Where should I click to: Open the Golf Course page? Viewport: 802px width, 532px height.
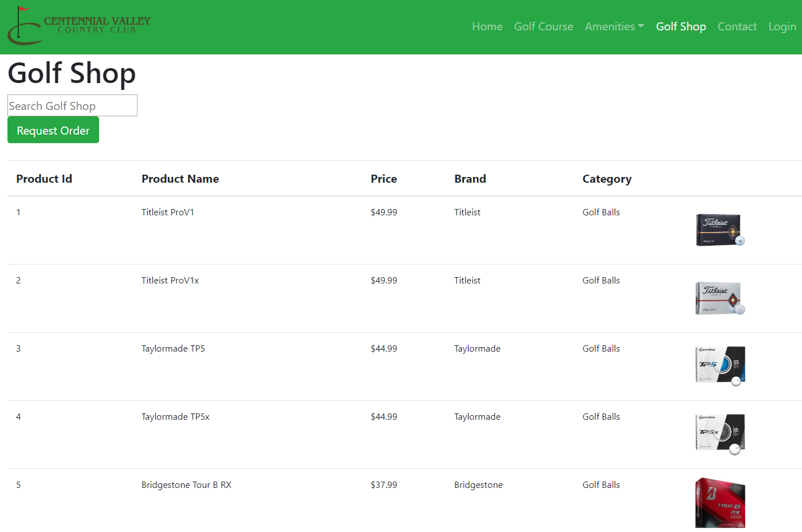(x=544, y=26)
